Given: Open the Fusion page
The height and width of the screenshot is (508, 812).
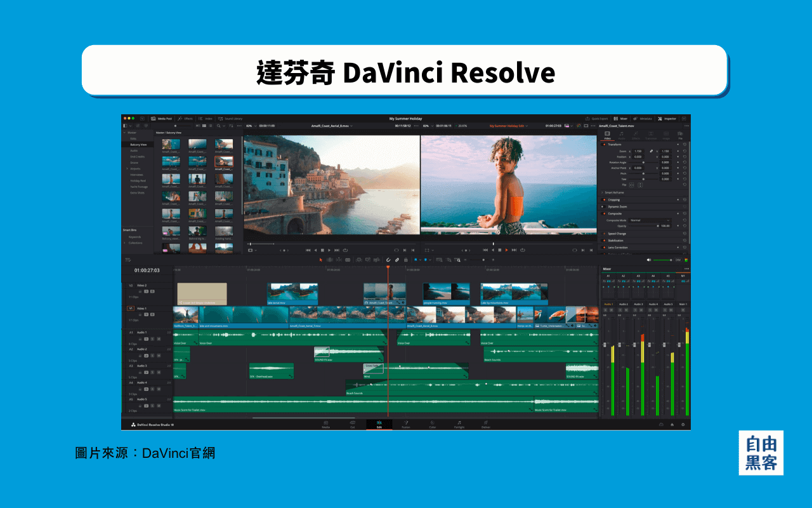Looking at the screenshot, I should (x=406, y=424).
